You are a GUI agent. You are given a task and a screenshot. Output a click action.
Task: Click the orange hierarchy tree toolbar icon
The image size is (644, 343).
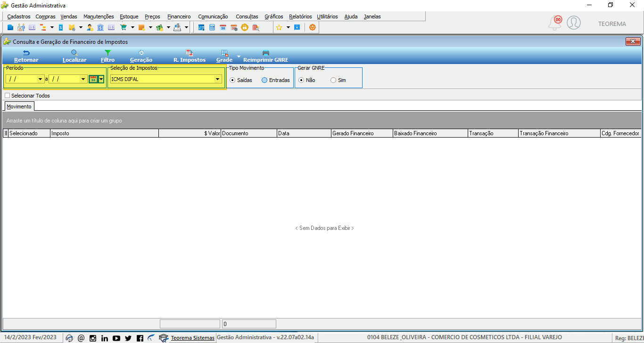[43, 27]
